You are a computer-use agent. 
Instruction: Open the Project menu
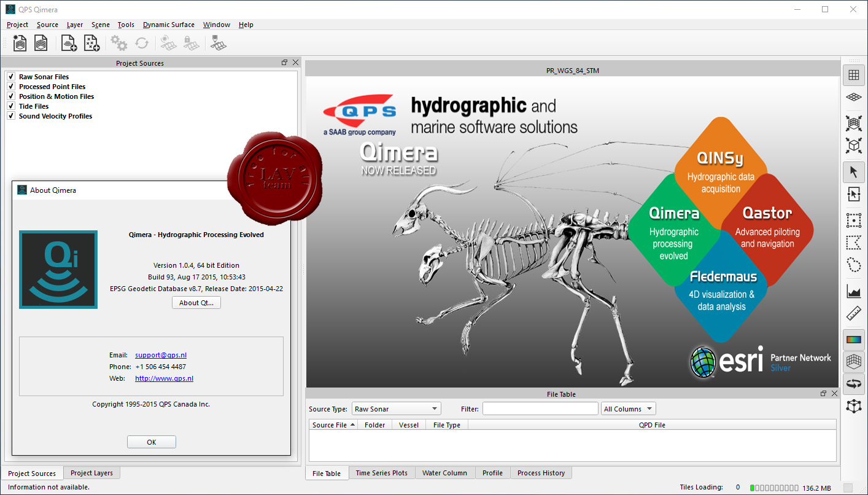(x=17, y=25)
